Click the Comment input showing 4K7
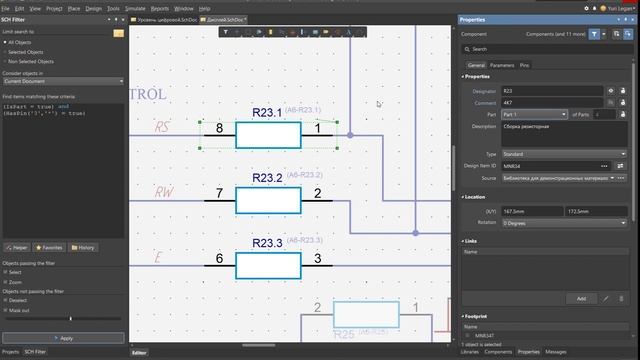 tap(552, 102)
